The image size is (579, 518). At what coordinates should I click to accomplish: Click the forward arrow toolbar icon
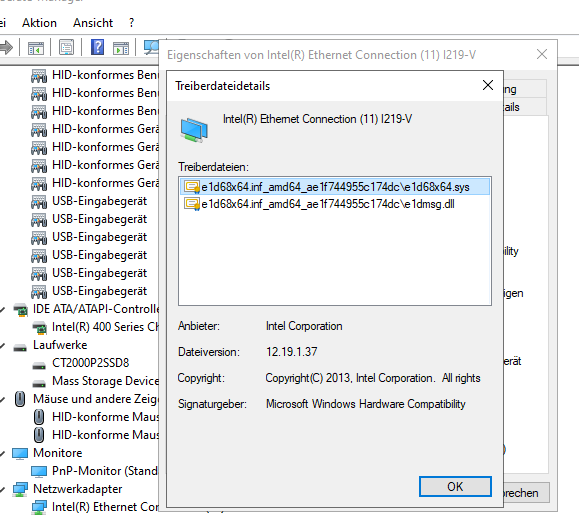coord(7,47)
